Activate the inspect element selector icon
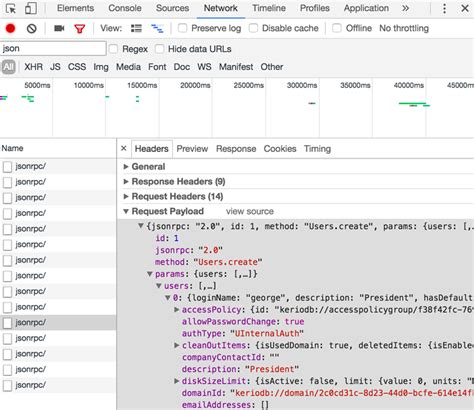 tap(11, 8)
